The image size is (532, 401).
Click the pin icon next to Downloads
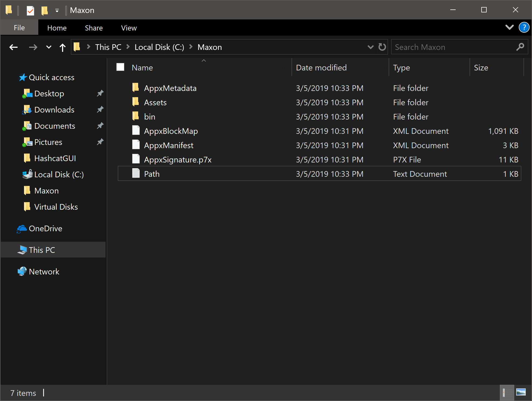click(x=100, y=110)
